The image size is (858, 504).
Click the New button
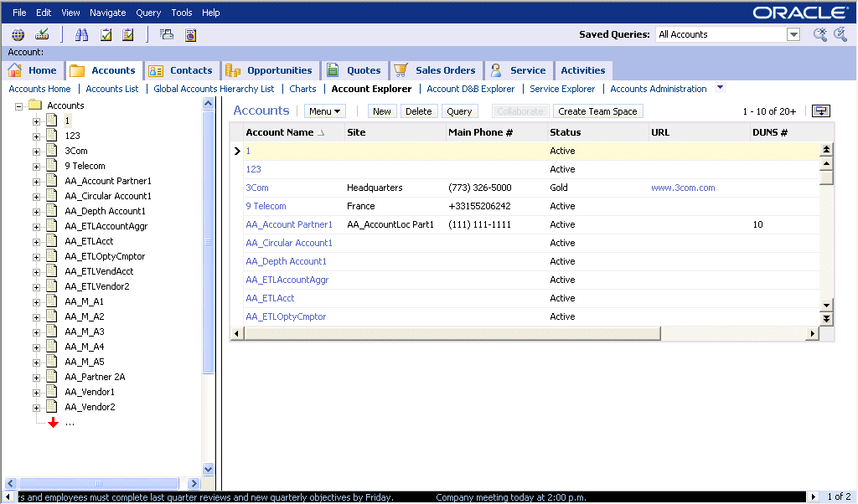(x=382, y=111)
